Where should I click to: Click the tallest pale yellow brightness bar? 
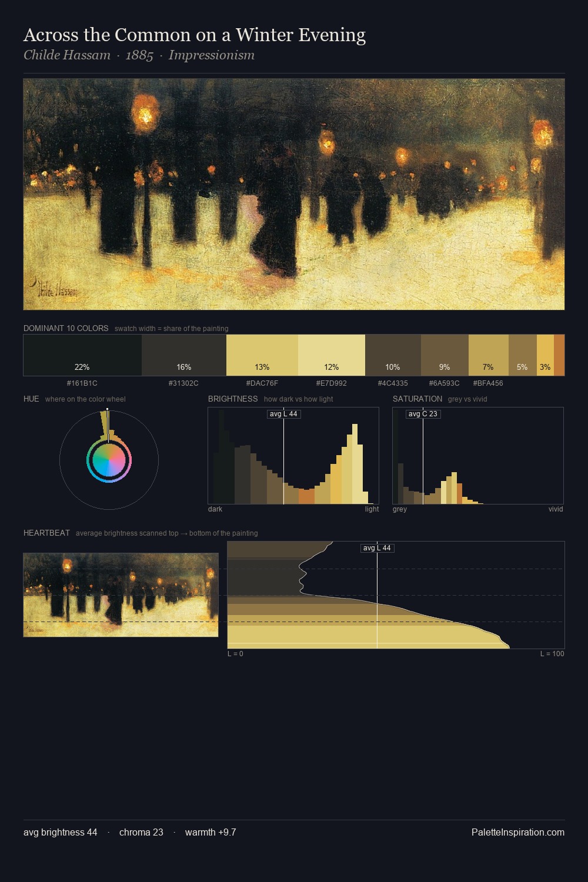click(355, 464)
